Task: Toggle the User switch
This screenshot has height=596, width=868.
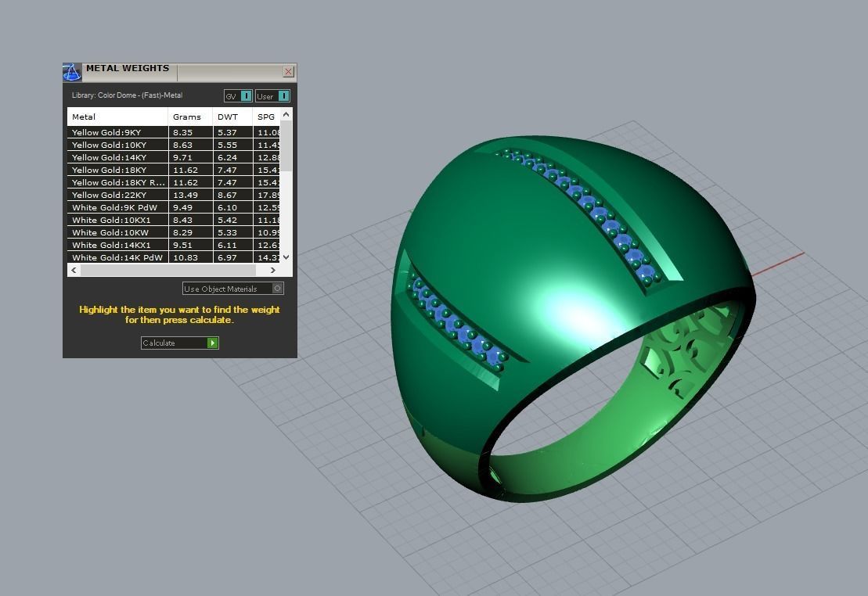Action: point(272,95)
